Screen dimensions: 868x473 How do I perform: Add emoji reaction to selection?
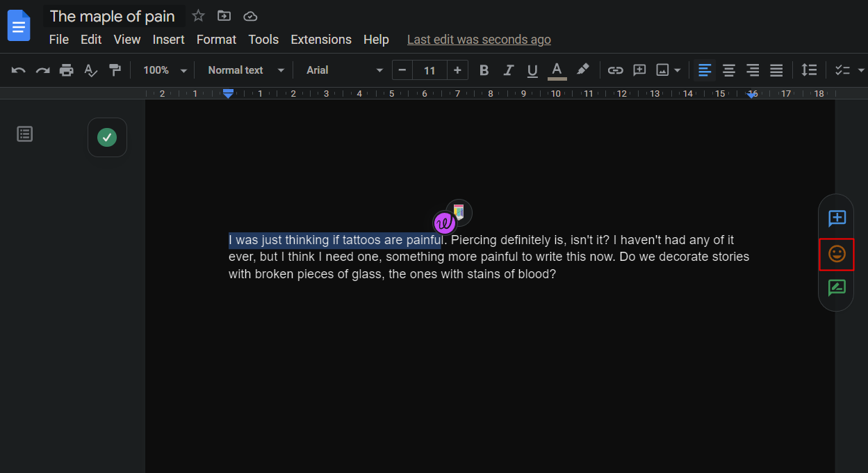click(837, 254)
